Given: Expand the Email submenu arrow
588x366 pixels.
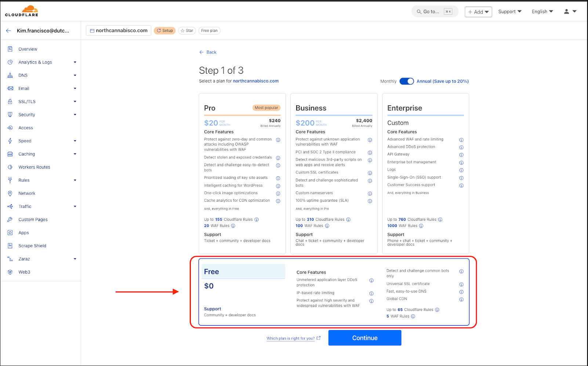Looking at the screenshot, I should (x=75, y=88).
